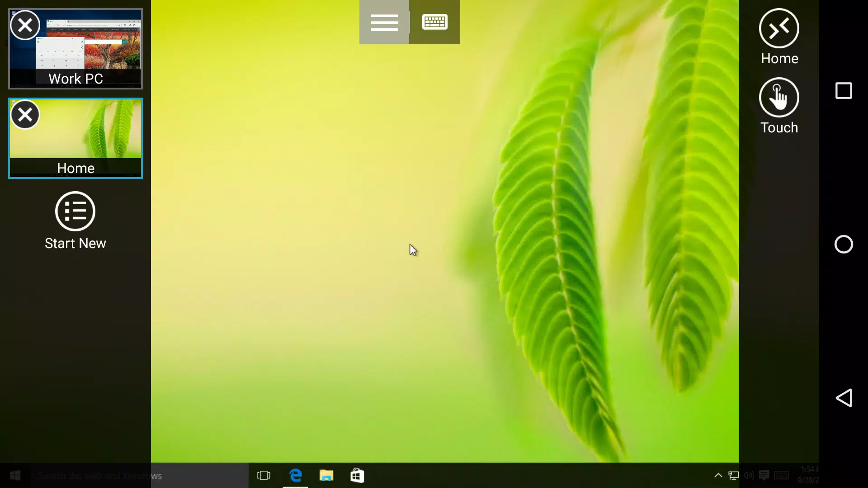Screen dimensions: 868x488
Task: Click the square overview button
Action: [845, 90]
